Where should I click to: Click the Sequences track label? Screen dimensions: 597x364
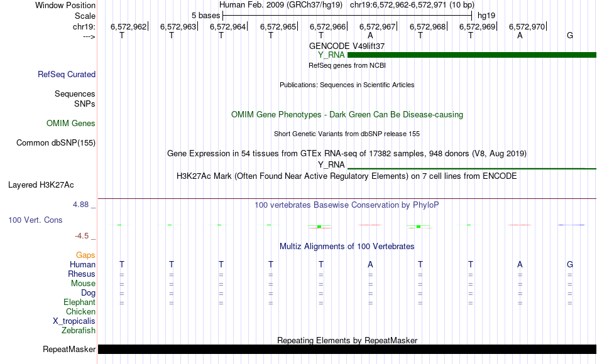tap(75, 94)
